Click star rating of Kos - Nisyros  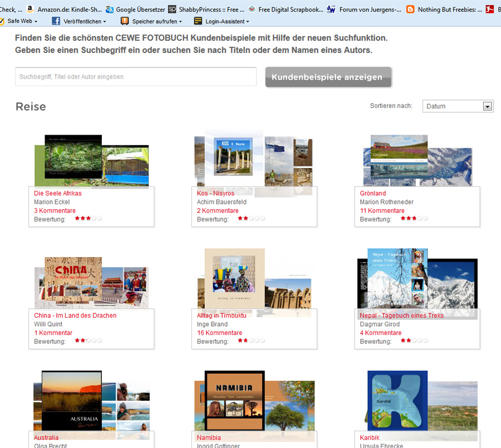pyautogui.click(x=252, y=219)
